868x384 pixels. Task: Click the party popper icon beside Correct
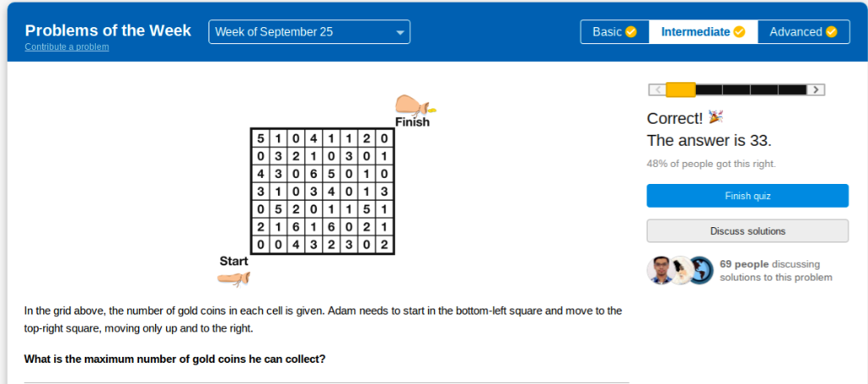coord(716,117)
